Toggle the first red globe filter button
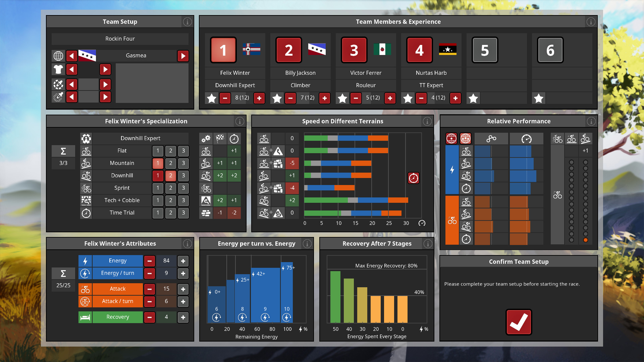 [451, 138]
